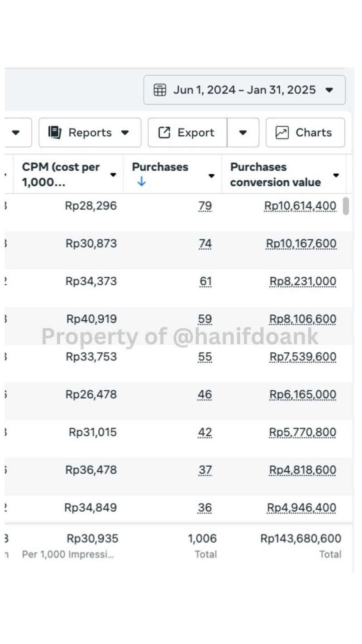Expand the date range dropdown arrow
362x644 pixels.
[x=329, y=90]
